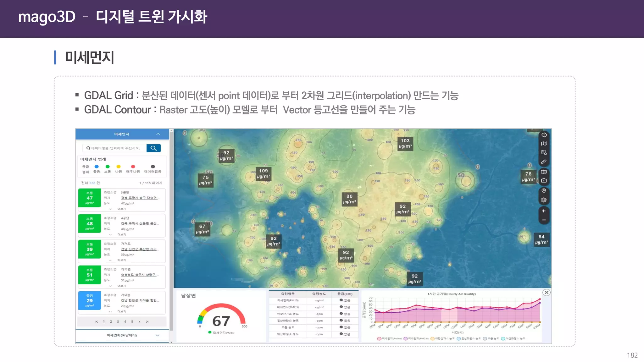
Task: Open the 경남 함안군 가야읍 location link
Action: [140, 301]
